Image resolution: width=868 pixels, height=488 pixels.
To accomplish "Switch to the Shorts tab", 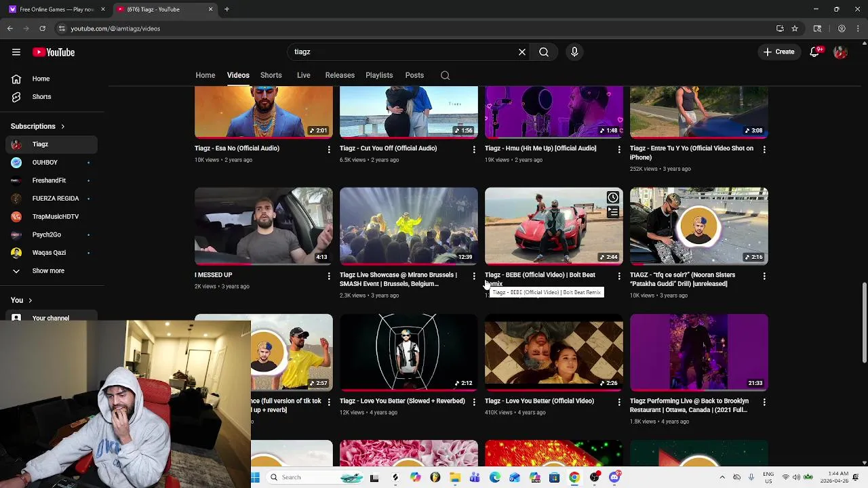I will click(271, 75).
